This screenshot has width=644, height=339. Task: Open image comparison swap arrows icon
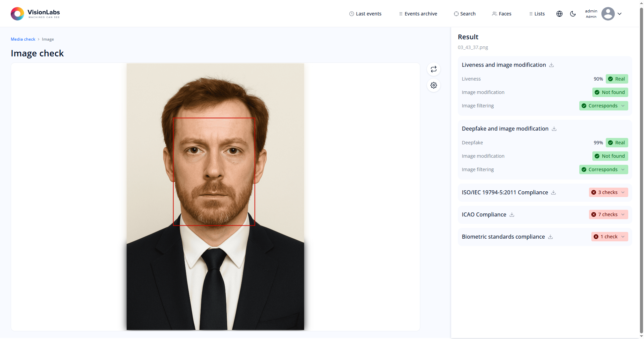point(433,69)
